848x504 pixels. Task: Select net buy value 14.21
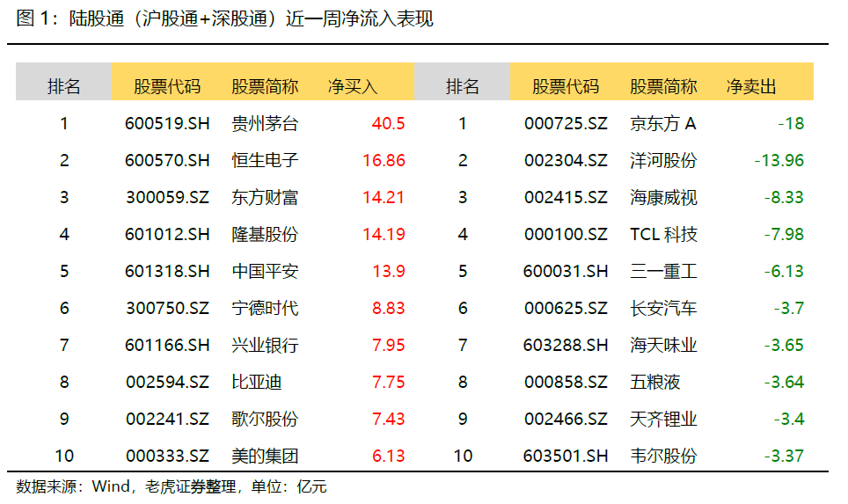(384, 197)
